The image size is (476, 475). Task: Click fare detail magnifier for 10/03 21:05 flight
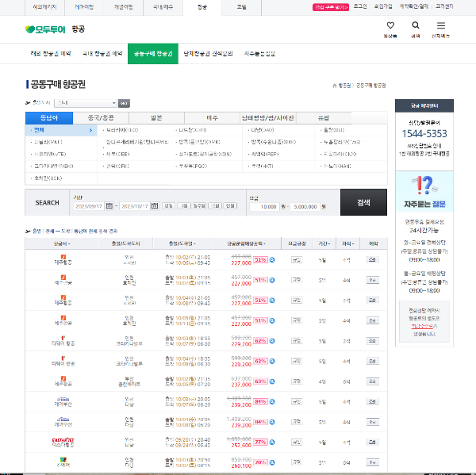pos(272,280)
